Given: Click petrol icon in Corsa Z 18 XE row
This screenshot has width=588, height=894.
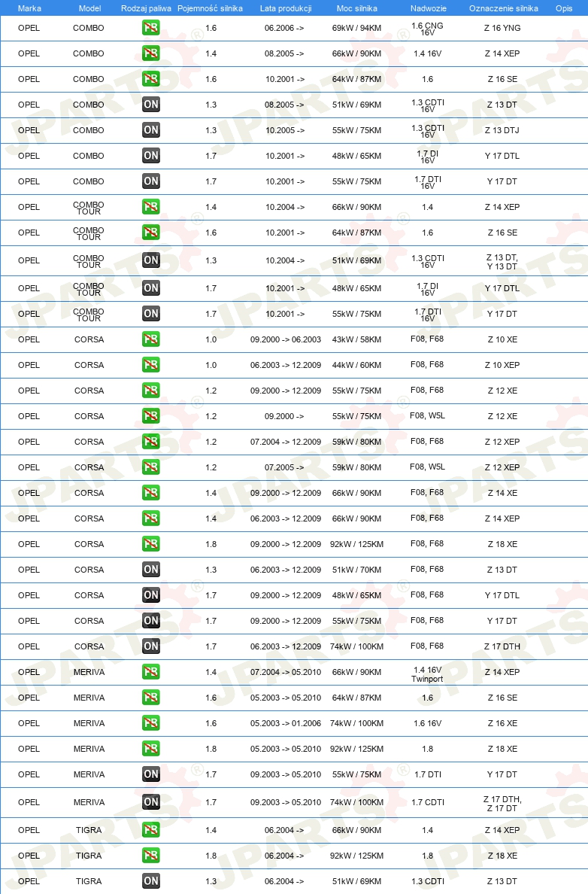Looking at the screenshot, I should pyautogui.click(x=151, y=544).
